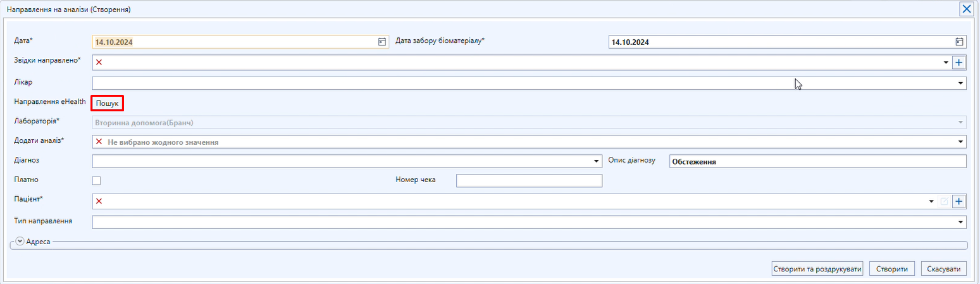Image resolution: width=980 pixels, height=284 pixels.
Task: Click plus icon to add new Пацієнт
Action: pyautogui.click(x=958, y=201)
